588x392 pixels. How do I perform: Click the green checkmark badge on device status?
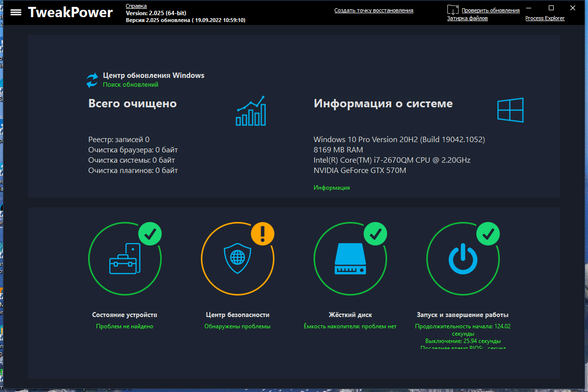pos(150,233)
